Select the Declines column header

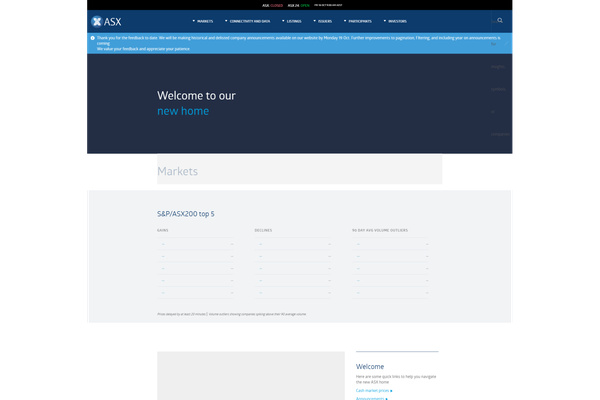click(263, 230)
